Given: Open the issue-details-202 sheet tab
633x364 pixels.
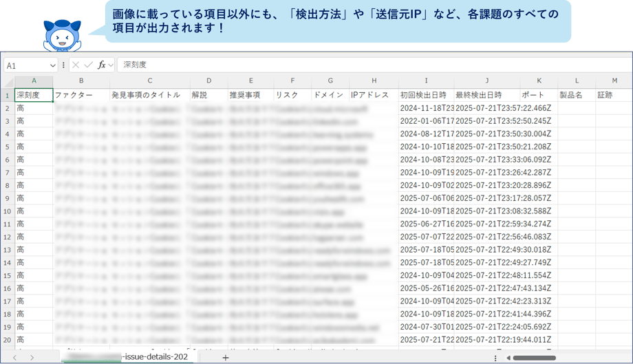Looking at the screenshot, I should [129, 356].
